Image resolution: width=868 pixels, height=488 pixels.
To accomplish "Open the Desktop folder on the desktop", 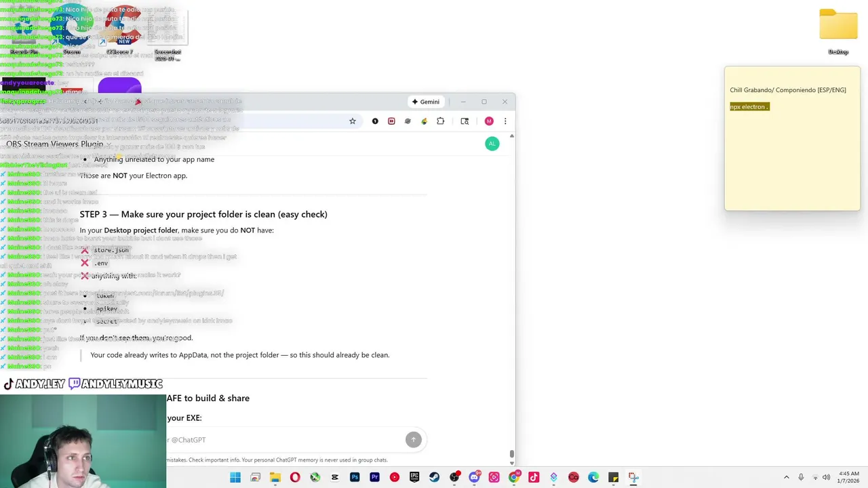I will (x=838, y=31).
